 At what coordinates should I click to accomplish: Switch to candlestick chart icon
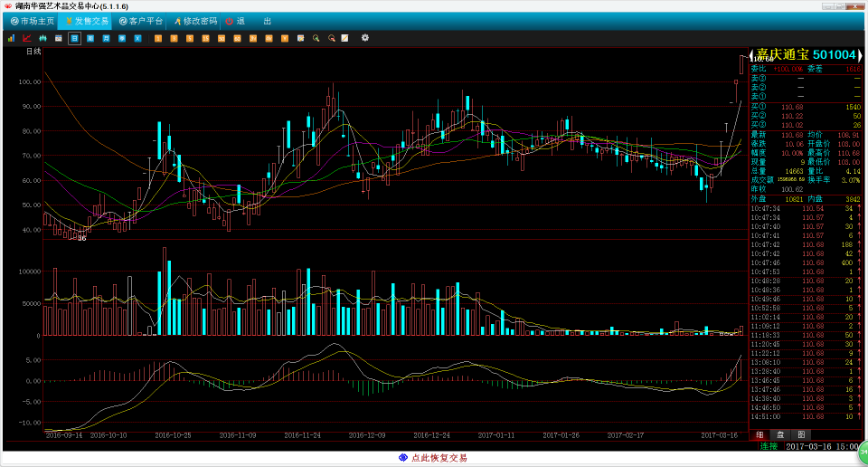pyautogui.click(x=42, y=38)
